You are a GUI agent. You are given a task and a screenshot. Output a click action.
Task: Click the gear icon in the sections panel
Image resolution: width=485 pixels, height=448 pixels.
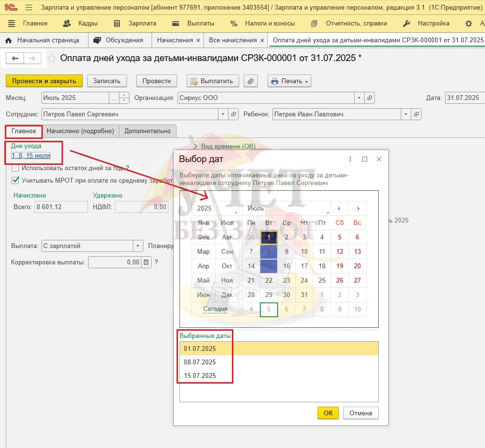tap(469, 24)
